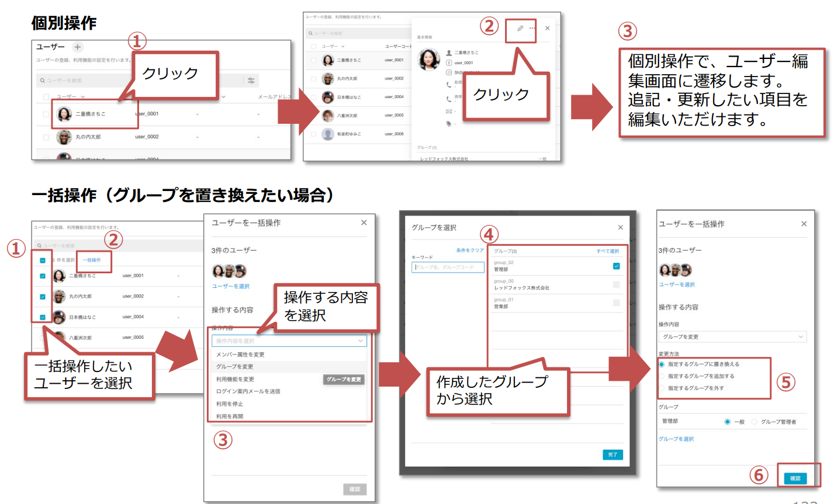Click the tag icon in 基本情報 panel
834x504 pixels.
tap(449, 123)
